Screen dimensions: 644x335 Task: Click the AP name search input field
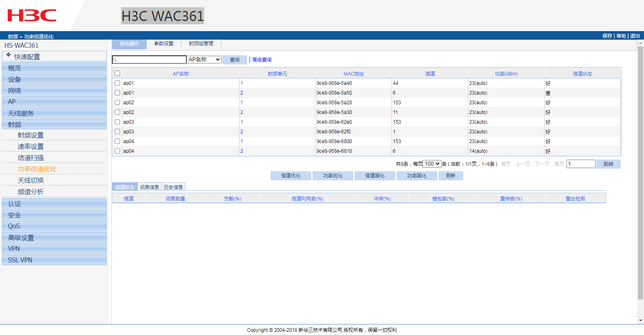149,60
